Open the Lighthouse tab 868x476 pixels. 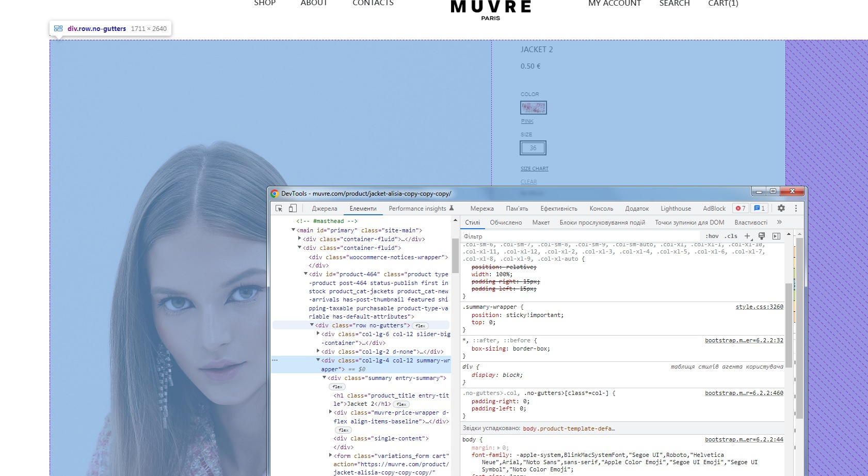(x=676, y=209)
